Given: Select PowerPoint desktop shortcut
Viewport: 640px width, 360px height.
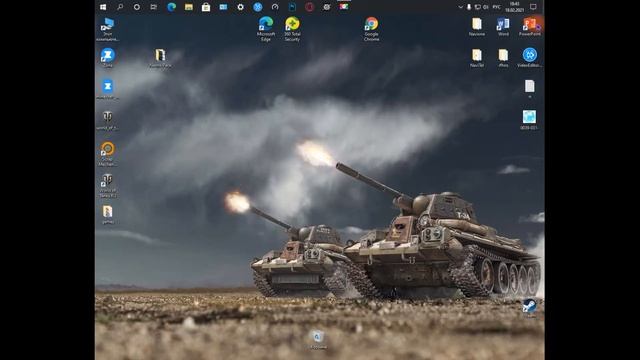Looking at the screenshot, I should pyautogui.click(x=530, y=27).
